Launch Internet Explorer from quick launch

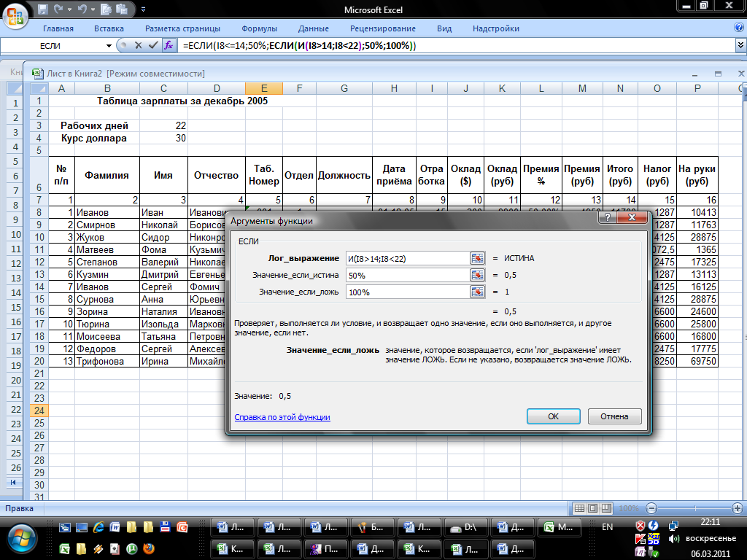[98, 527]
